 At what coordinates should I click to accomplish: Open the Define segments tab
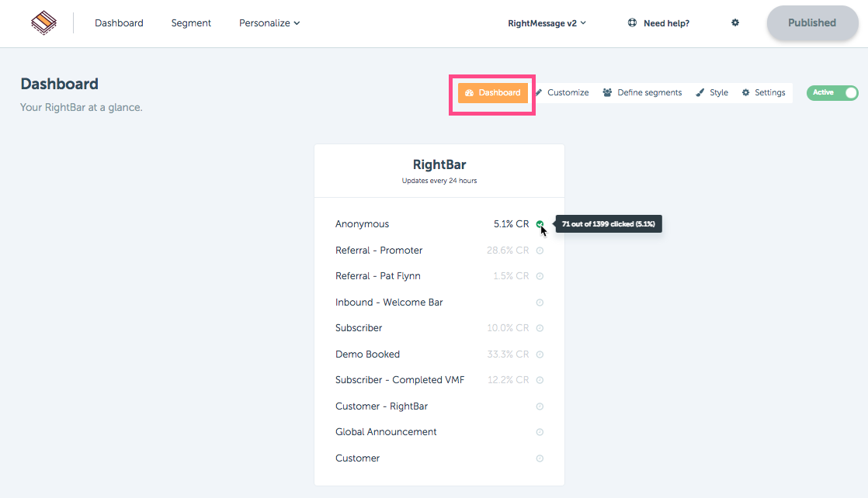coord(642,92)
